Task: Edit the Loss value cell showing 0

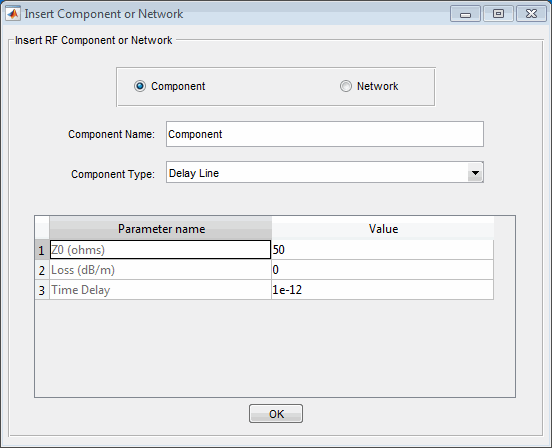Action: 383,270
